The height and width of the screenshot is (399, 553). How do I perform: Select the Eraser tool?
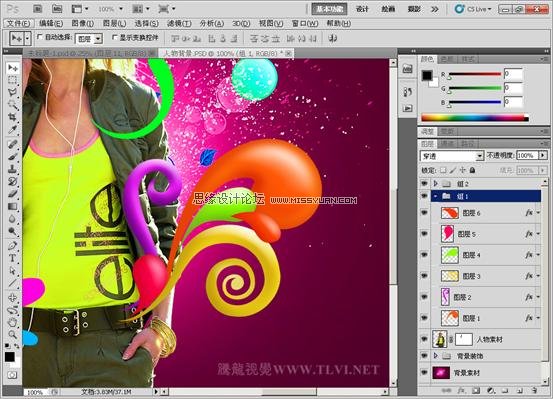(13, 194)
